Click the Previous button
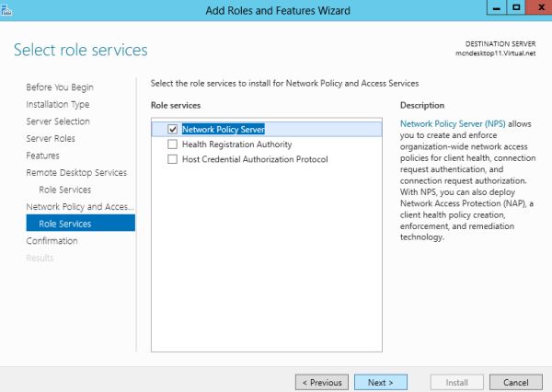This screenshot has height=392, width=552. 321,382
